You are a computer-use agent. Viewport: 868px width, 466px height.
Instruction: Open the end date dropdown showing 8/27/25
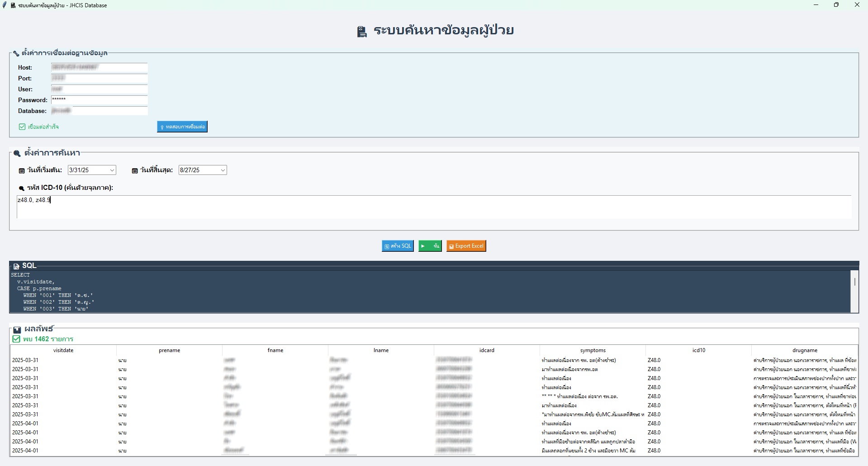[x=223, y=170]
